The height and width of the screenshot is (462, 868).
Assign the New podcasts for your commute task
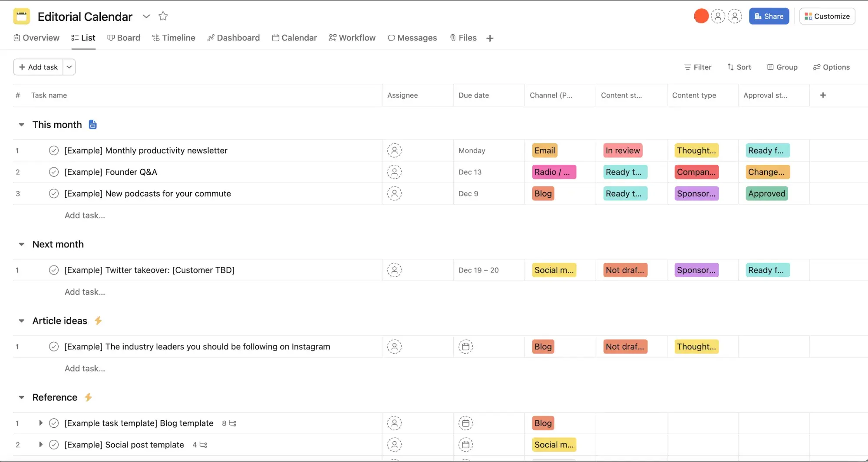tap(394, 193)
